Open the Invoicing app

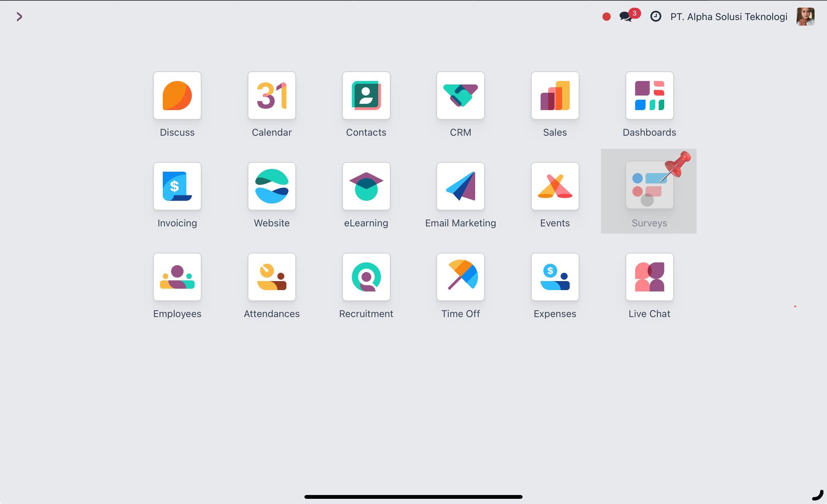click(x=177, y=186)
